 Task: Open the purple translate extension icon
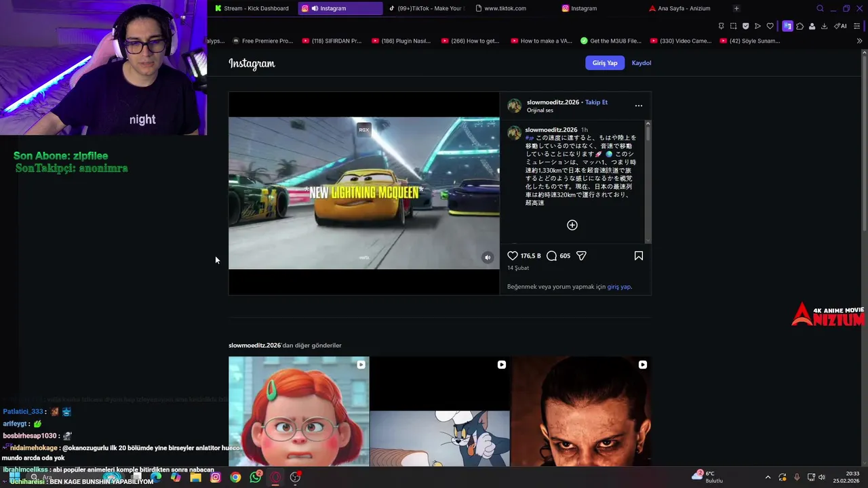[787, 26]
